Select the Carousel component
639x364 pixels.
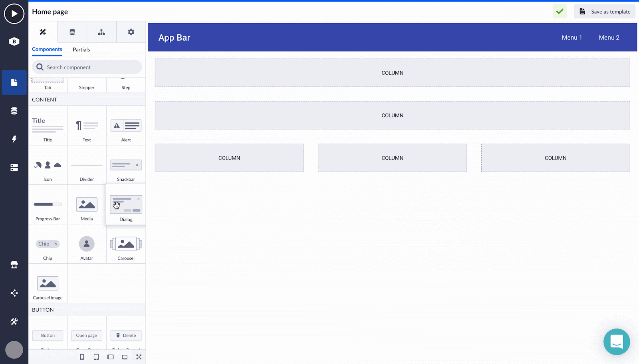[126, 244]
